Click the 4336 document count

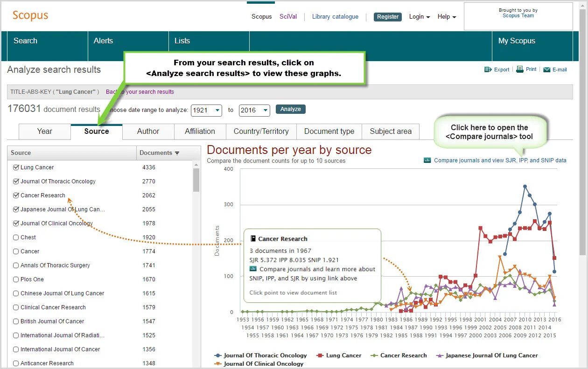(149, 167)
